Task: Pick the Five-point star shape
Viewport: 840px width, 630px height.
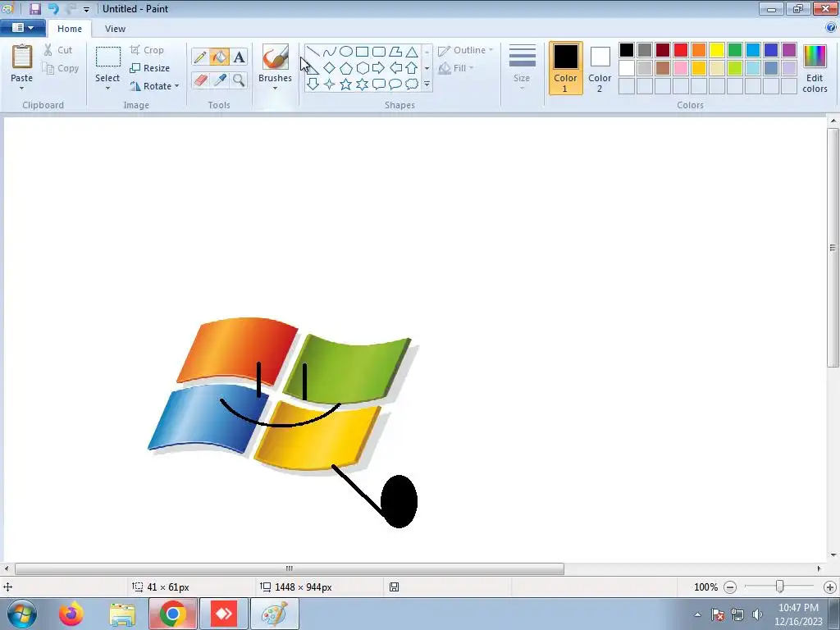Action: (x=346, y=84)
